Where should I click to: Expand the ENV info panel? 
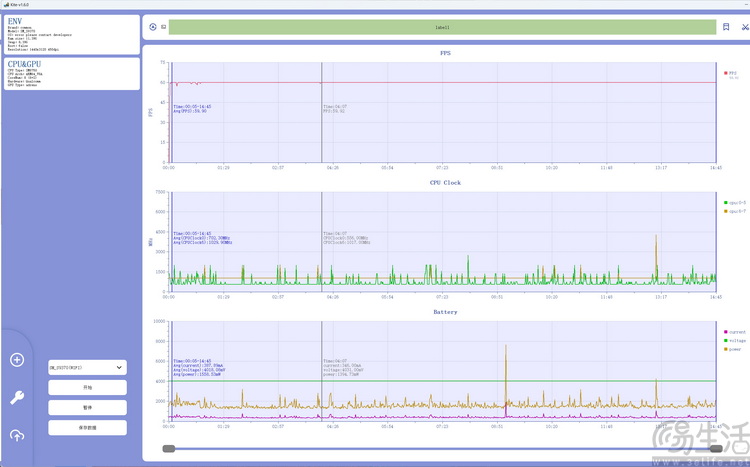coord(72,34)
